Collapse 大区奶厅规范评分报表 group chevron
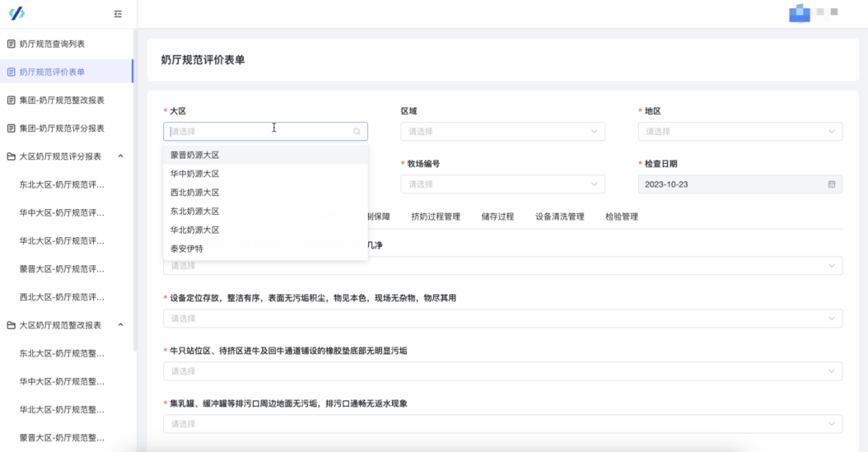868x452 pixels. pyautogui.click(x=121, y=156)
